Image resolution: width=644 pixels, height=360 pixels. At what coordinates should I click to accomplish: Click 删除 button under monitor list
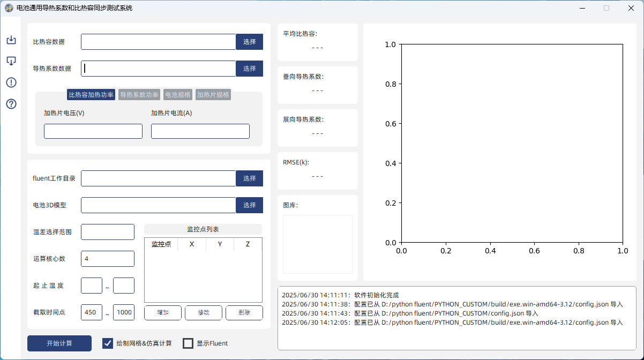click(x=244, y=313)
